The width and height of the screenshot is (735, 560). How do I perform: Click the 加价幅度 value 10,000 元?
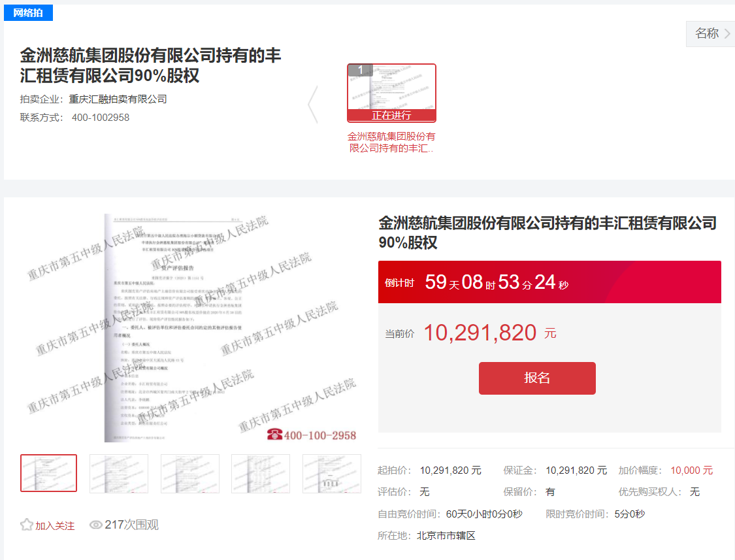[691, 470]
